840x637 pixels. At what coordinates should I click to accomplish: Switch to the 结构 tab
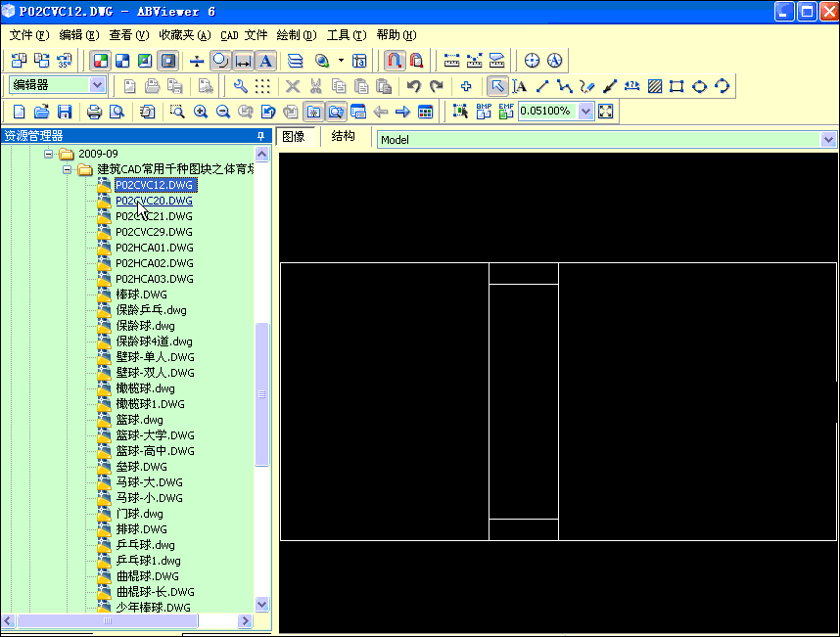click(x=344, y=136)
